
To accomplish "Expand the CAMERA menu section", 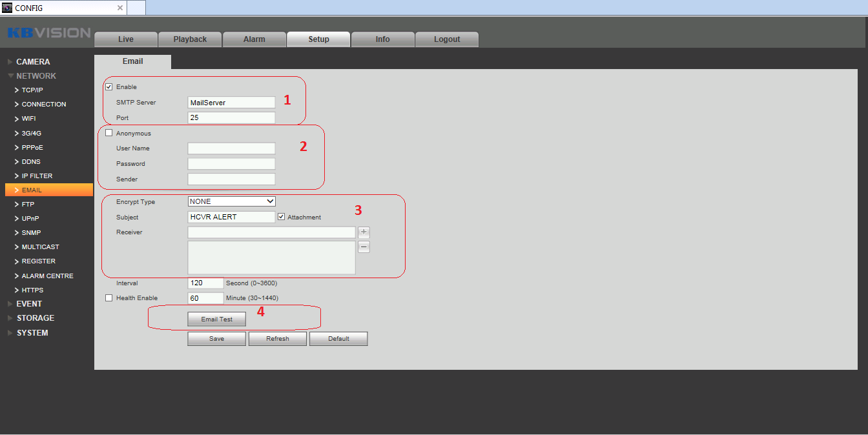I will [x=33, y=62].
